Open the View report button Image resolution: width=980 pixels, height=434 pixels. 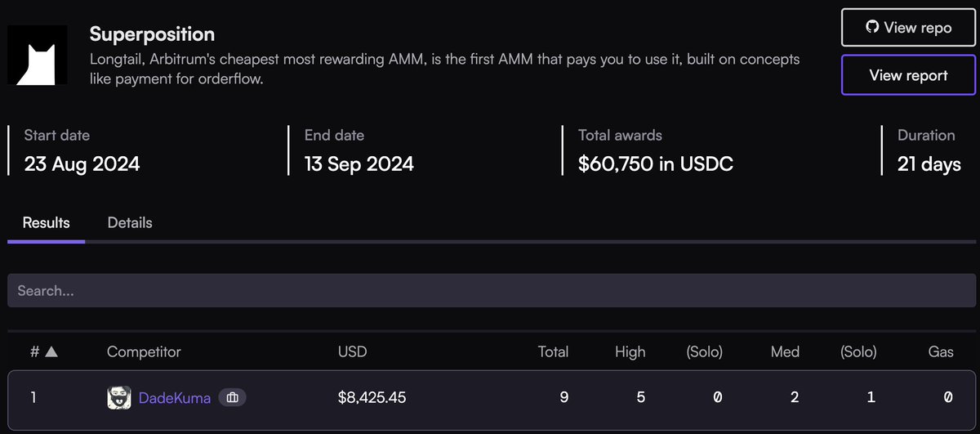coord(908,75)
